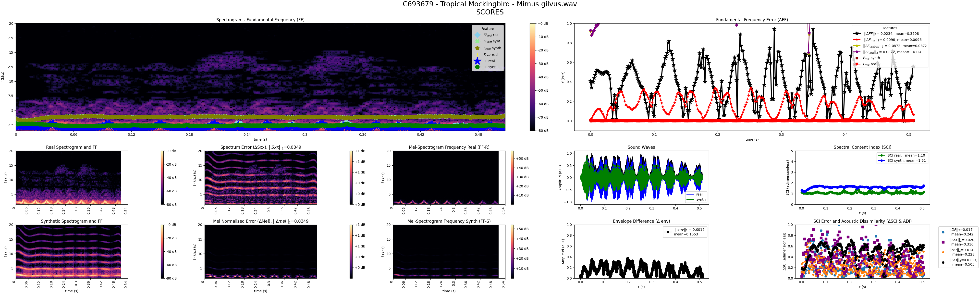Click the olive pentagon Fcent synth marker

477,48
